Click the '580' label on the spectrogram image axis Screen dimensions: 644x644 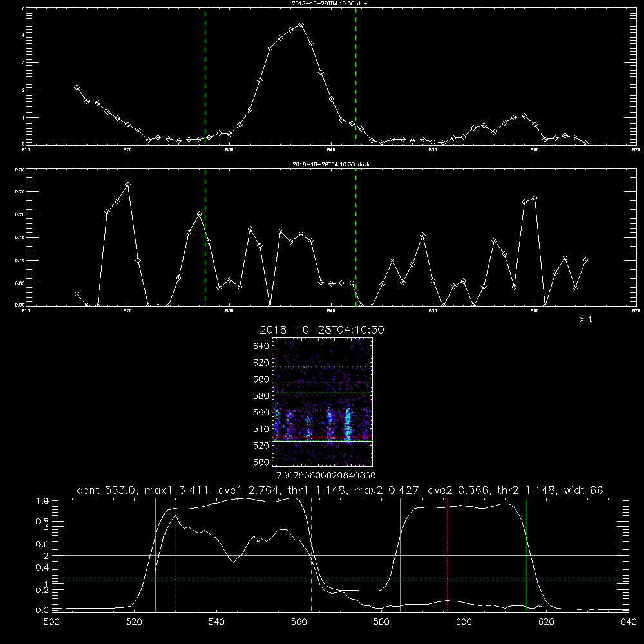pyautogui.click(x=261, y=396)
